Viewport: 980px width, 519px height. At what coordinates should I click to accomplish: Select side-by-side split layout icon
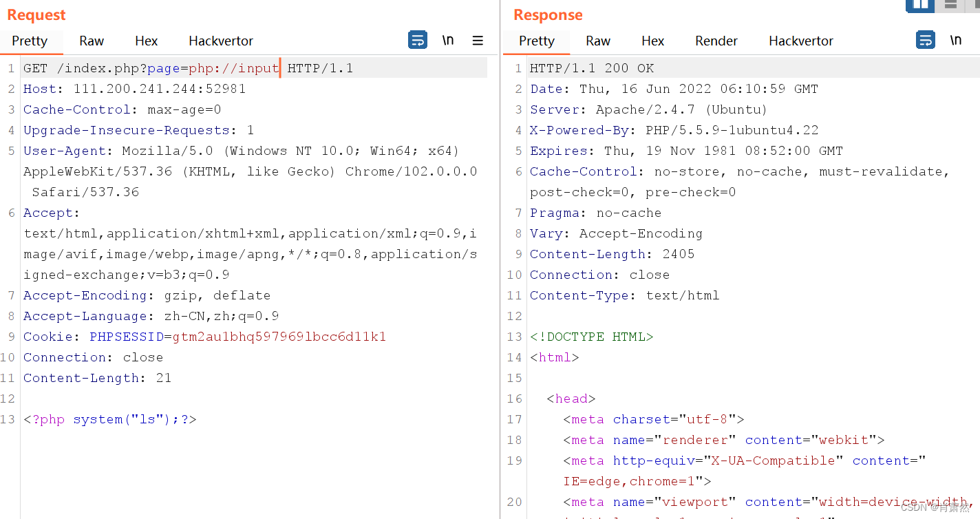coord(920,5)
